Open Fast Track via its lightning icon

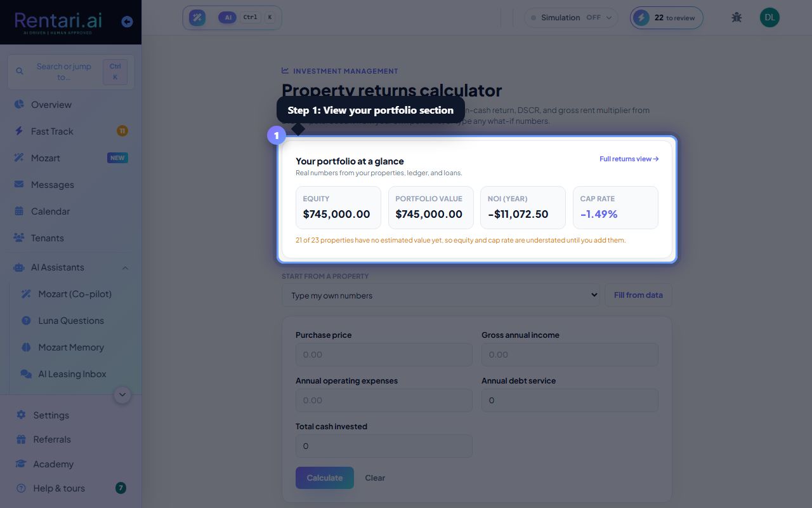pyautogui.click(x=19, y=131)
